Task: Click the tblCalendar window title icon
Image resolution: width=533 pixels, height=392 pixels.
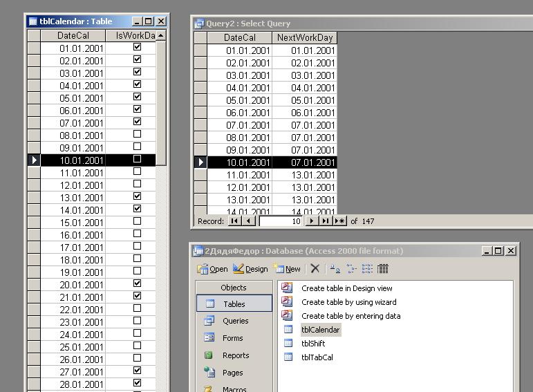Action: (33, 21)
